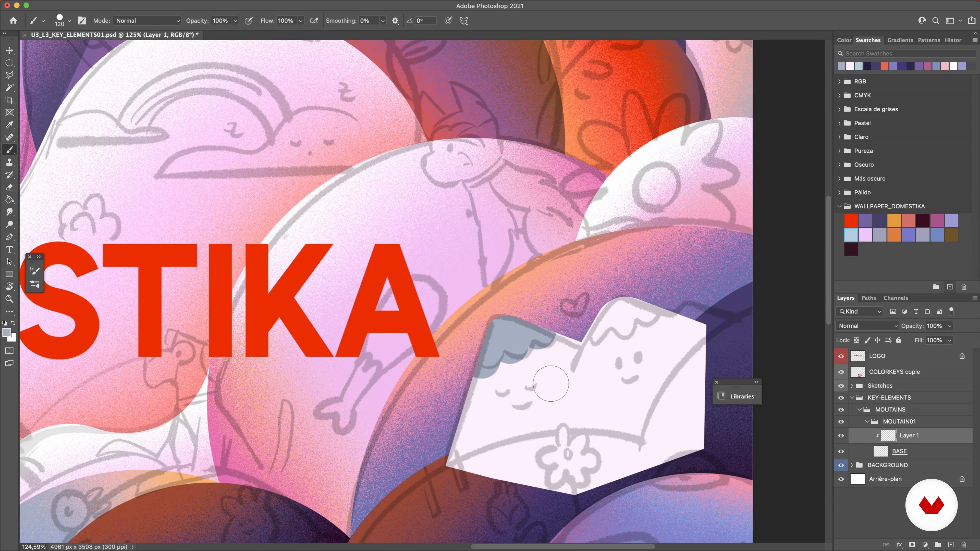Select the BASE layer name
Image resolution: width=980 pixels, height=551 pixels.
(899, 451)
